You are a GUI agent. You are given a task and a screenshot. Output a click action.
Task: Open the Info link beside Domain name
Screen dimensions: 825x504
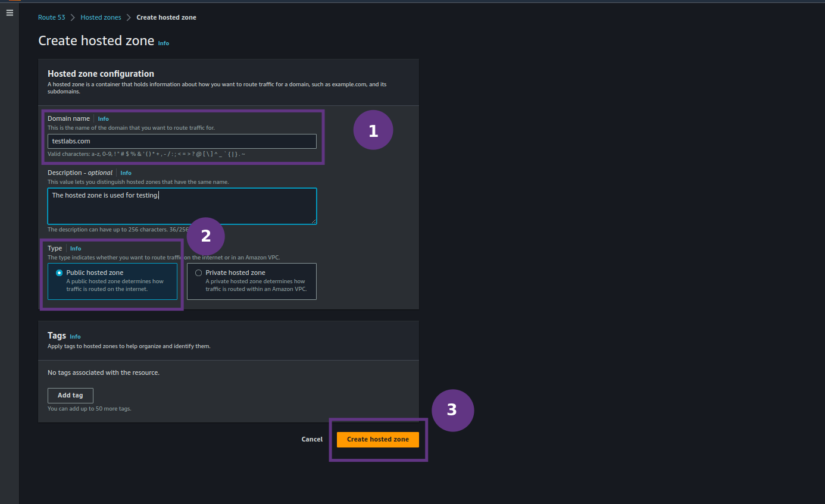(103, 118)
